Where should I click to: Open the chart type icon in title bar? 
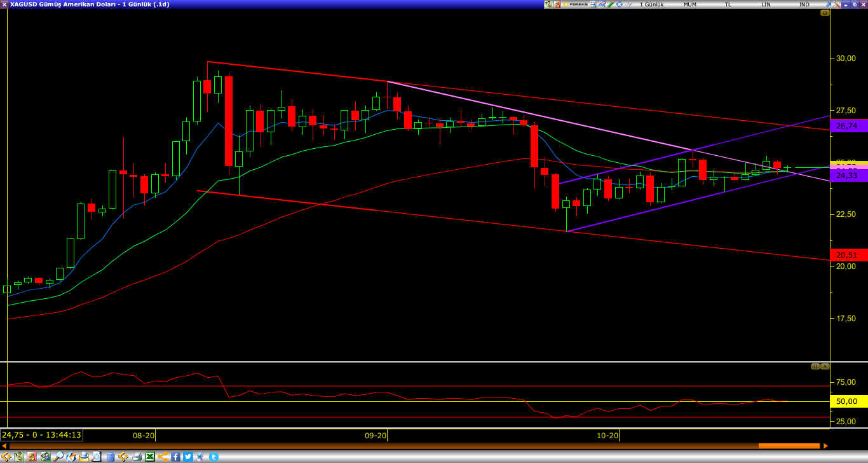coord(602,4)
